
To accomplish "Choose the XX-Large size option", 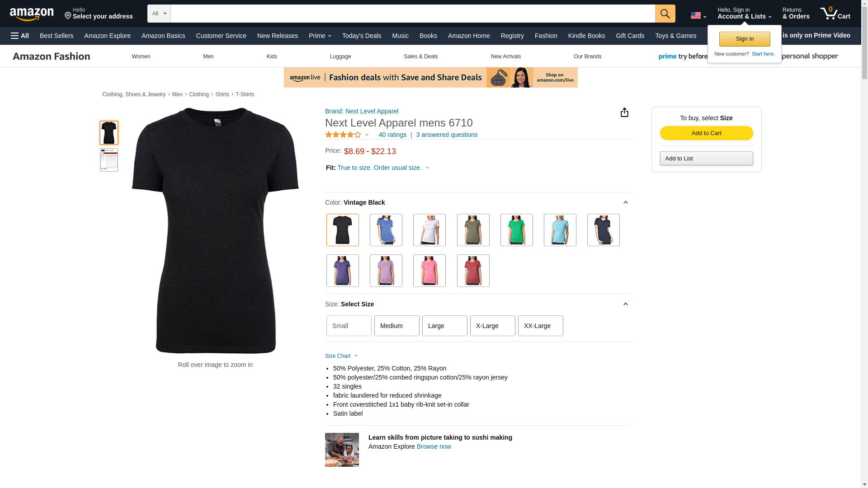I will point(541,326).
